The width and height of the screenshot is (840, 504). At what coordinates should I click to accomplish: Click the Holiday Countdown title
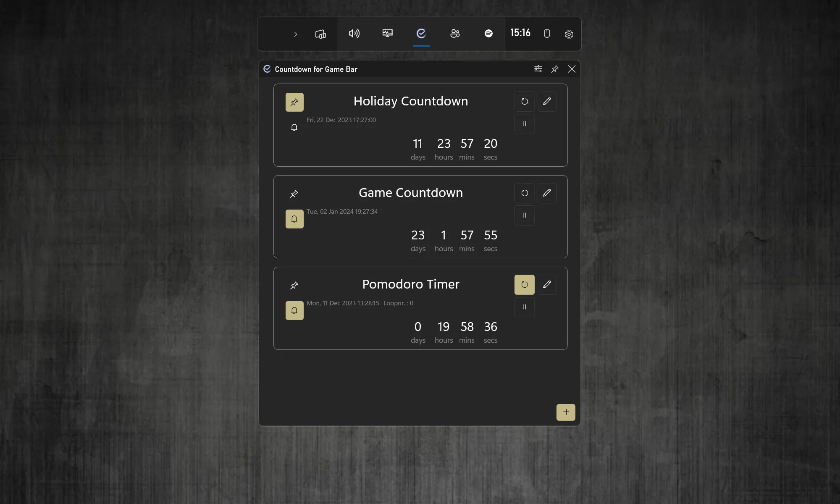[411, 101]
